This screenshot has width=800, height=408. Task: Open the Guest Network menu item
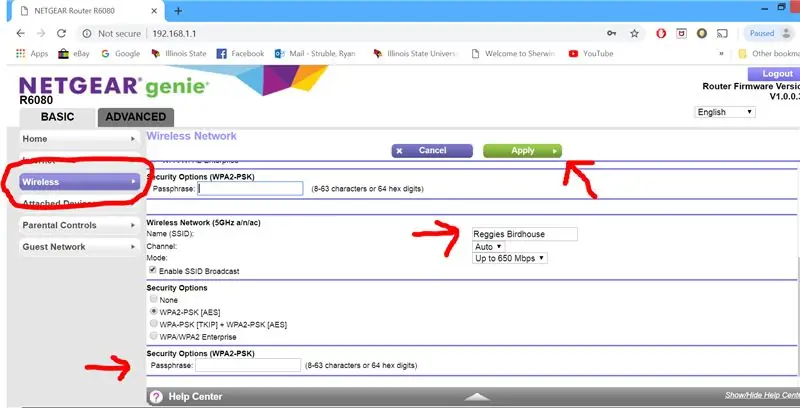(x=80, y=247)
